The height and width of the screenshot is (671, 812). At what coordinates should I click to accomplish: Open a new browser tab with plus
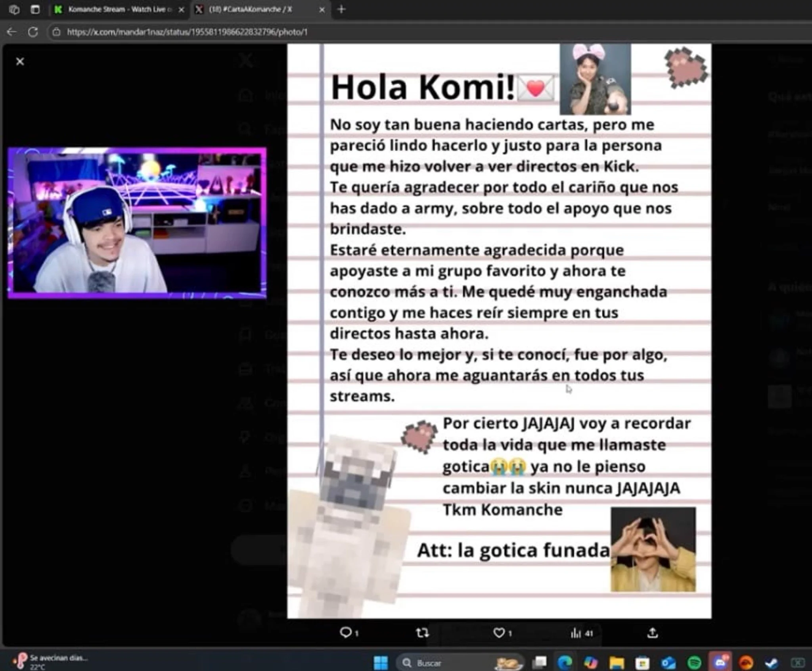pyautogui.click(x=341, y=9)
